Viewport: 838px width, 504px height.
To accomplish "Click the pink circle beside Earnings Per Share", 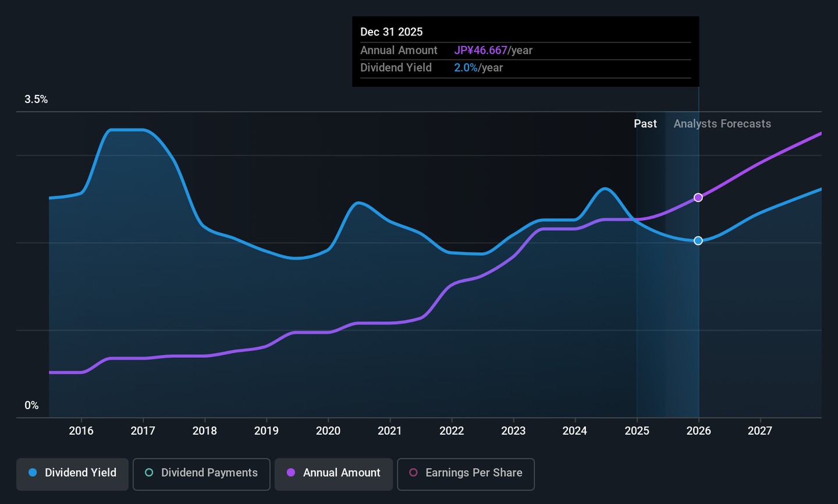I will coord(413,473).
